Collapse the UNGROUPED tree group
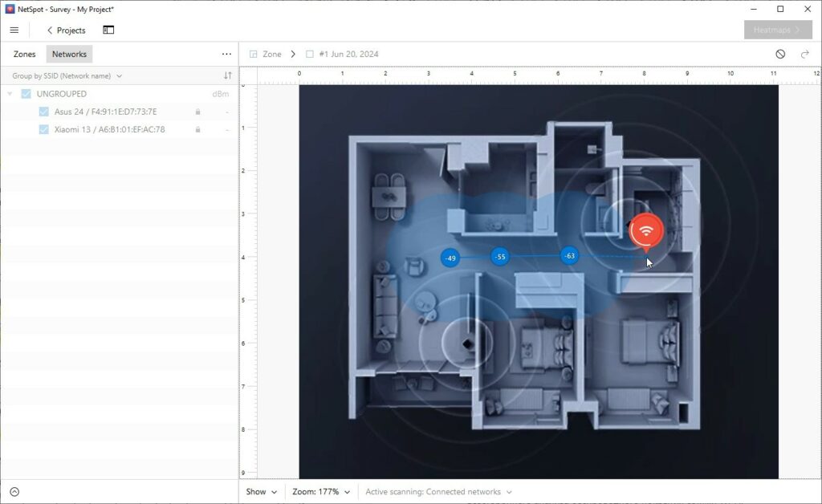Image resolution: width=822 pixels, height=504 pixels. point(10,94)
